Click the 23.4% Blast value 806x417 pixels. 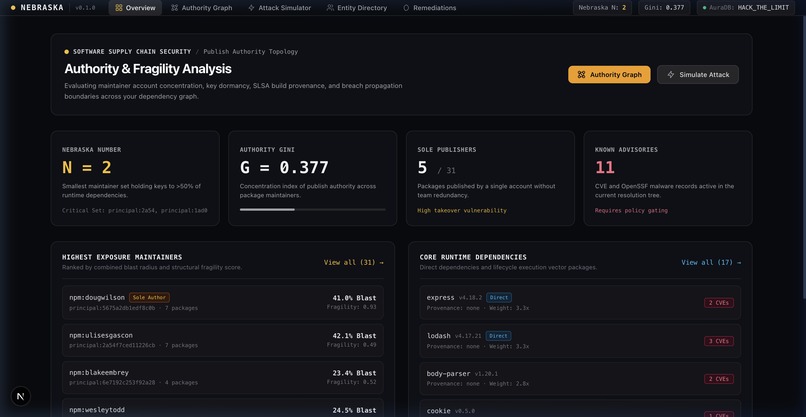[354, 373]
